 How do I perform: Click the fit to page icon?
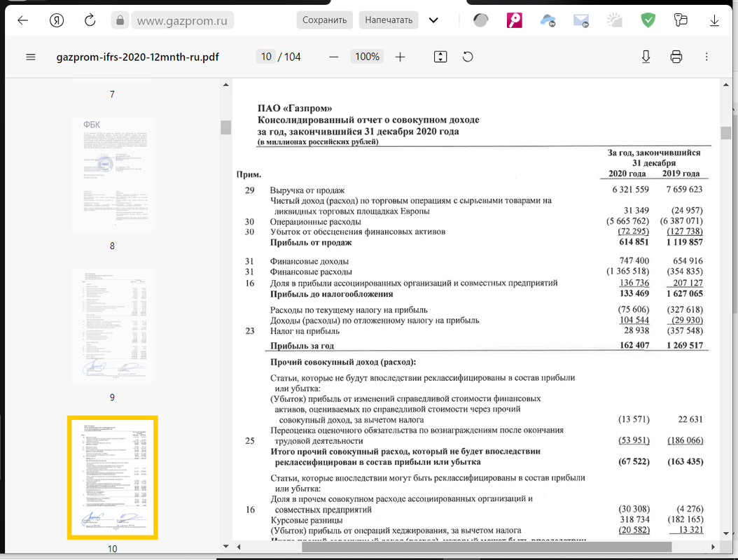coord(440,57)
